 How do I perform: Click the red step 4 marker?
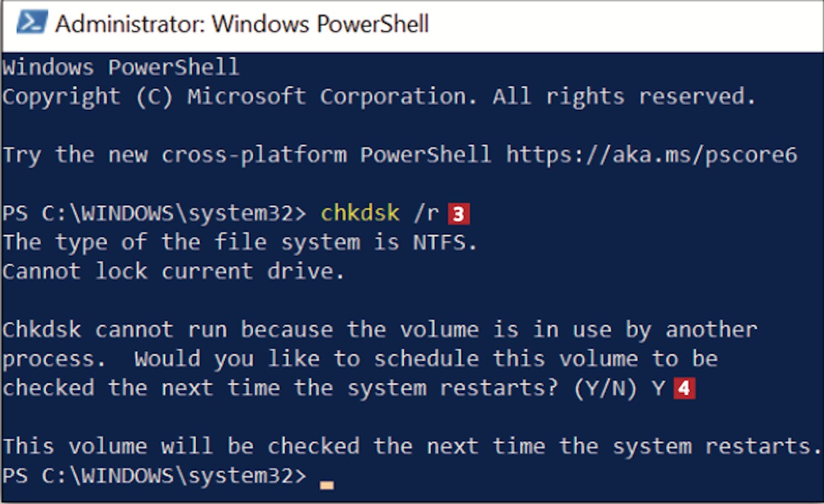(x=684, y=388)
